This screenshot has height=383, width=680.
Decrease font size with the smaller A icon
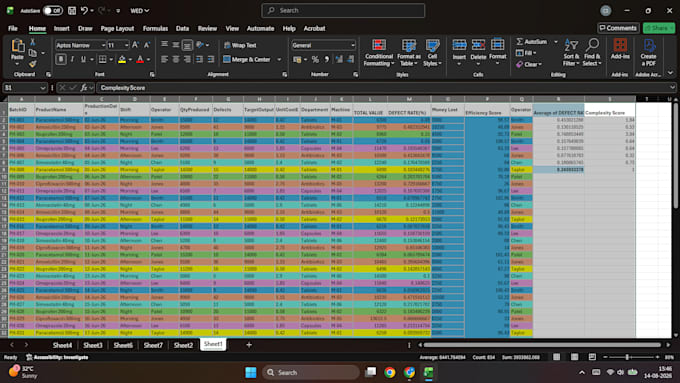(x=147, y=45)
